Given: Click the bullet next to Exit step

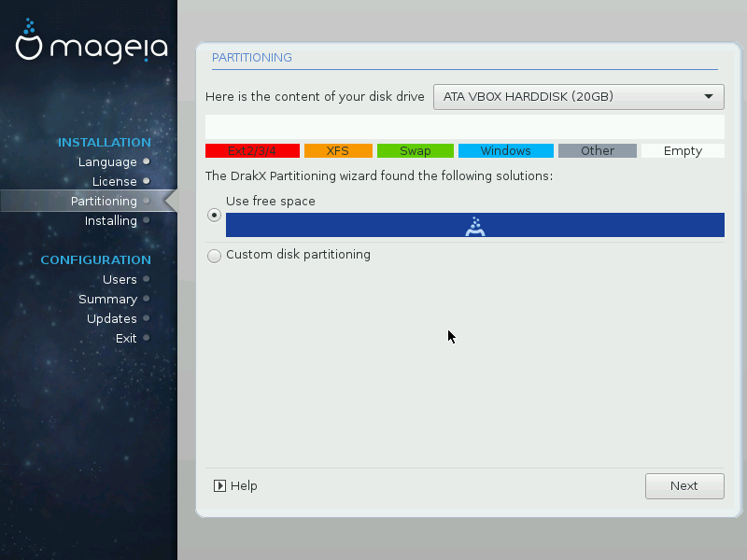Looking at the screenshot, I should pos(147,339).
